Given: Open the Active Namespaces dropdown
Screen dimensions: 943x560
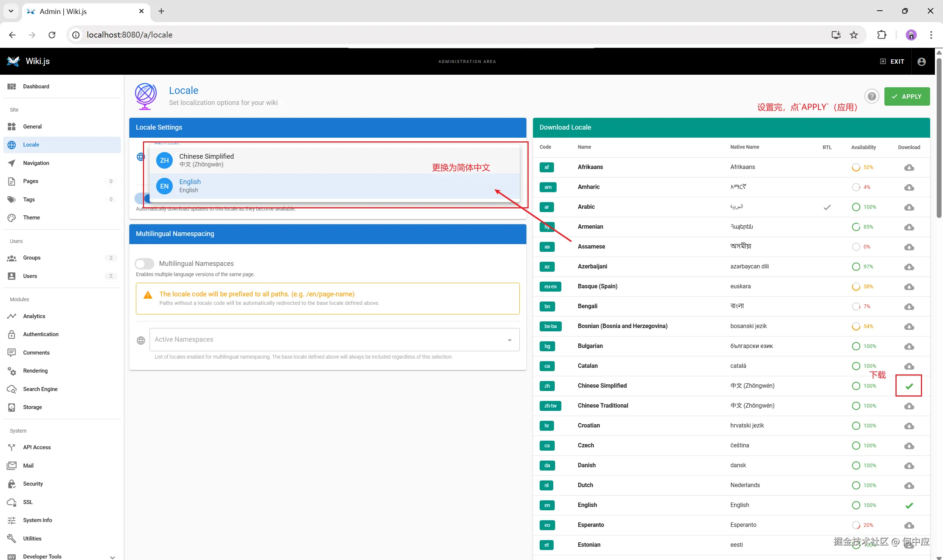Looking at the screenshot, I should pyautogui.click(x=334, y=339).
